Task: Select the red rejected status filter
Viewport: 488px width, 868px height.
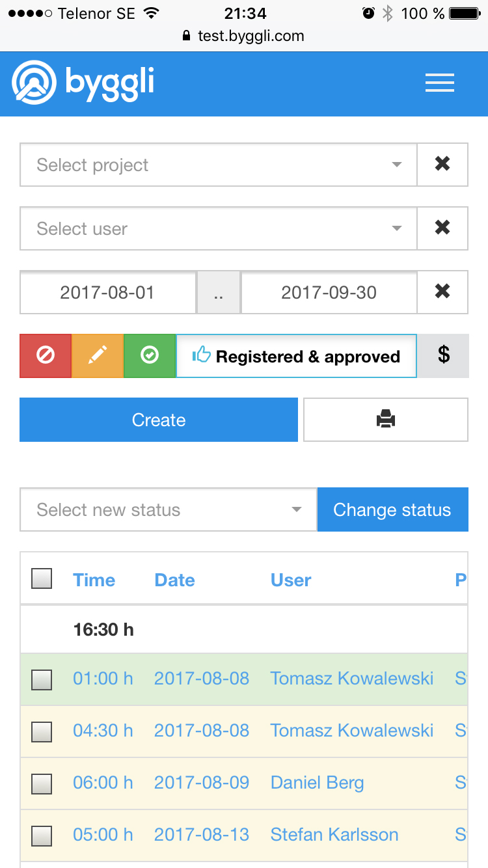Action: point(46,356)
